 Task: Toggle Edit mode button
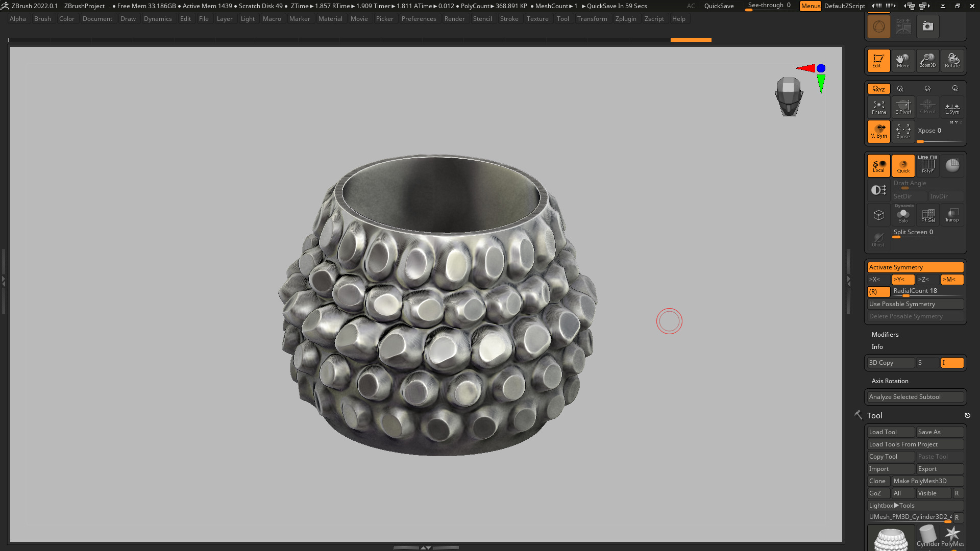point(878,61)
